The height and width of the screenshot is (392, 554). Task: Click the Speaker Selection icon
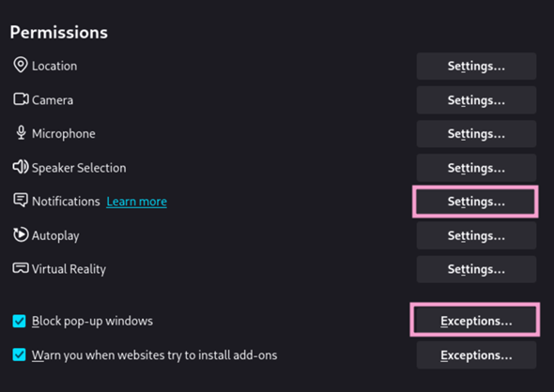click(x=21, y=167)
